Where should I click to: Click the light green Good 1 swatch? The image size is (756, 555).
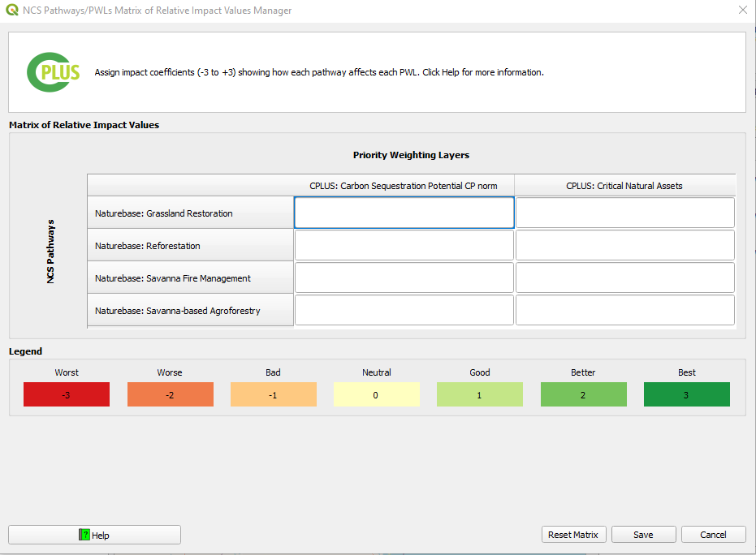click(x=479, y=394)
